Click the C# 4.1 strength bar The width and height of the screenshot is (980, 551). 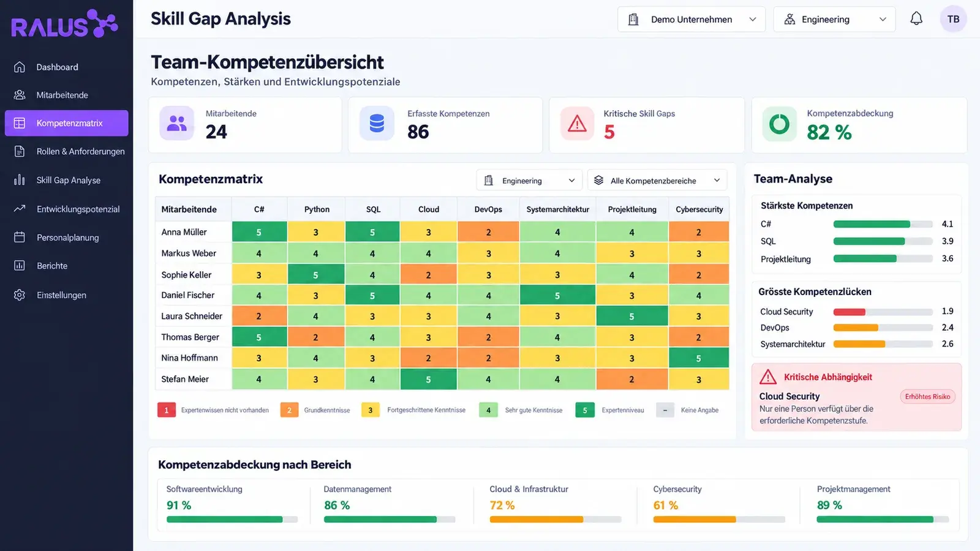(883, 224)
